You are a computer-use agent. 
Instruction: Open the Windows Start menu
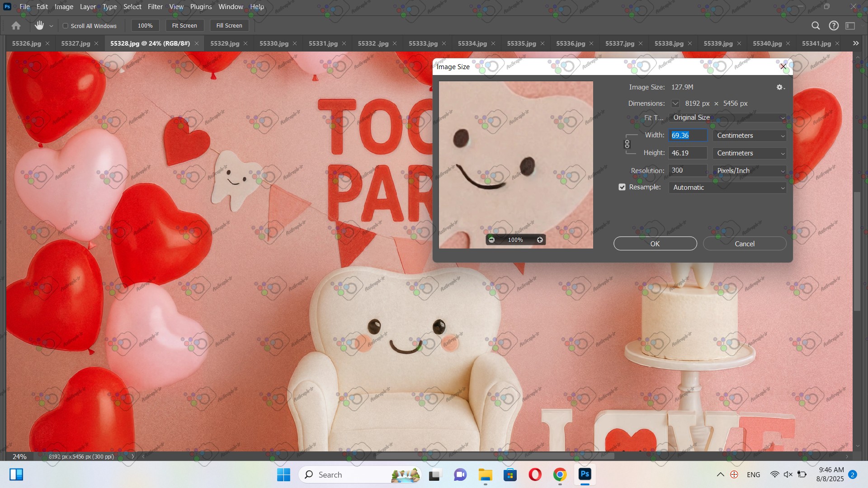coord(283,475)
